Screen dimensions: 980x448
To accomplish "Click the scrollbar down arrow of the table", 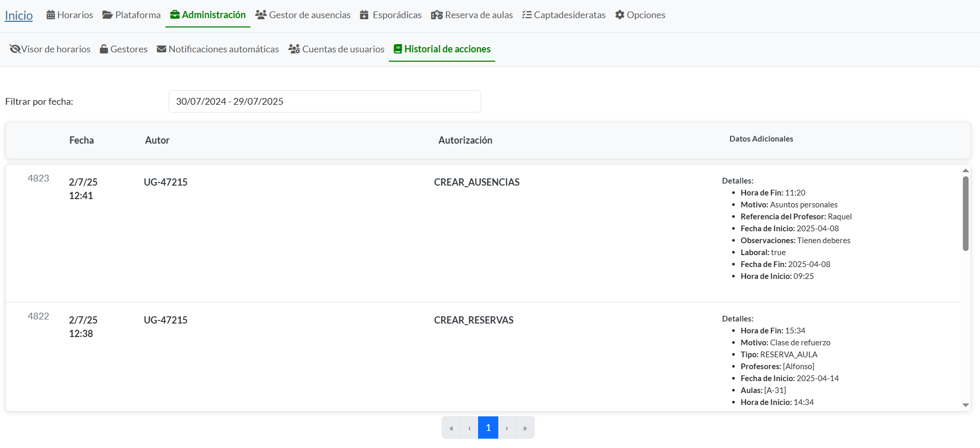I will (x=965, y=405).
